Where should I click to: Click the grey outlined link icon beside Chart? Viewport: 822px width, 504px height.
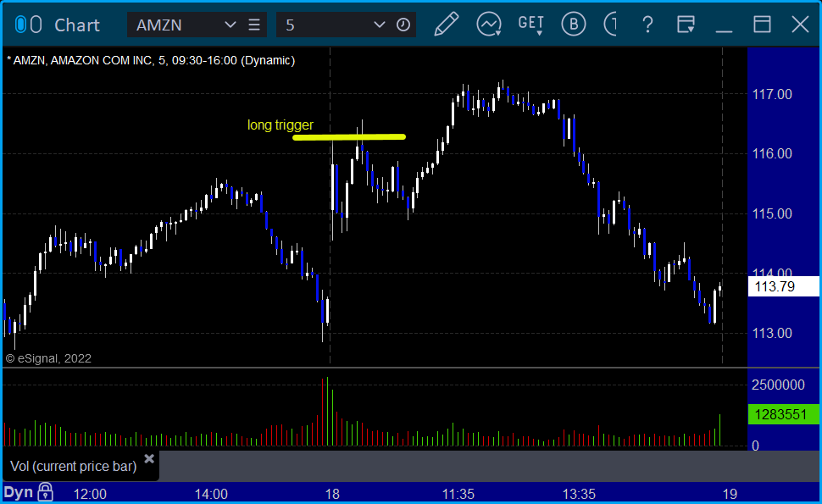click(x=36, y=25)
